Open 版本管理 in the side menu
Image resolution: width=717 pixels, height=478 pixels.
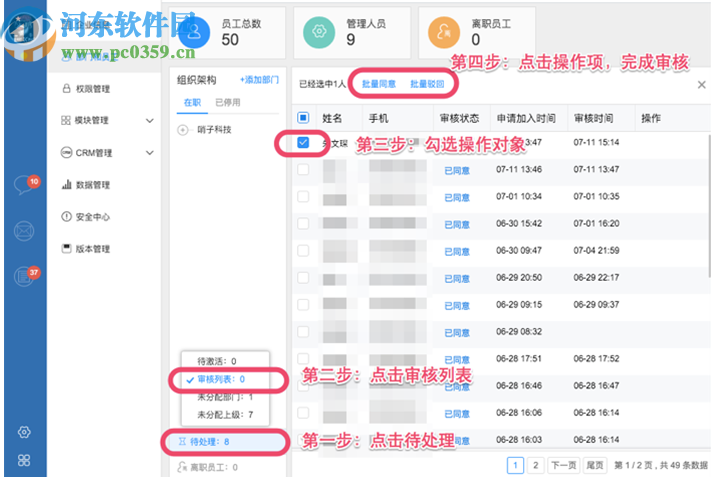click(x=93, y=249)
